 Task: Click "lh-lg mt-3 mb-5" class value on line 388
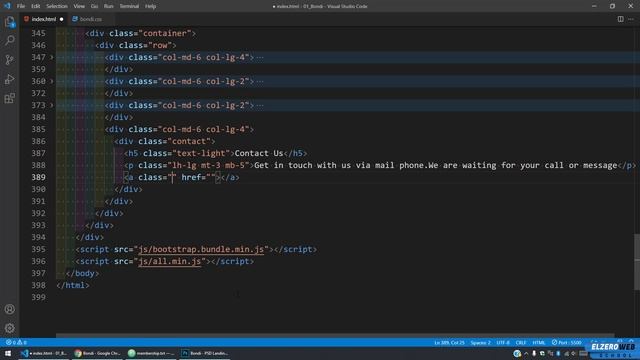tap(208, 165)
